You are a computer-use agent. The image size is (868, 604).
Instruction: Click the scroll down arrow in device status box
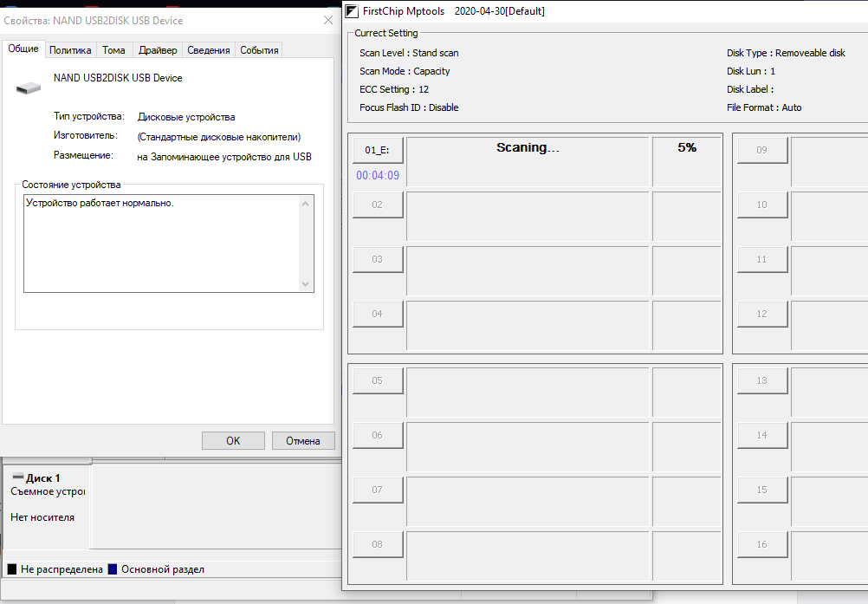[x=306, y=284]
